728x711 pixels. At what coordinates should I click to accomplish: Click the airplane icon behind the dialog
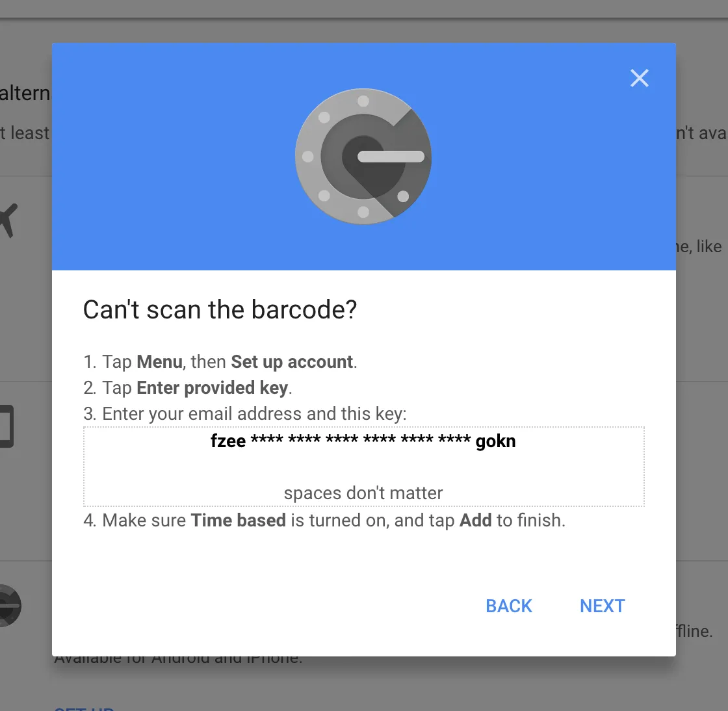(x=8, y=220)
